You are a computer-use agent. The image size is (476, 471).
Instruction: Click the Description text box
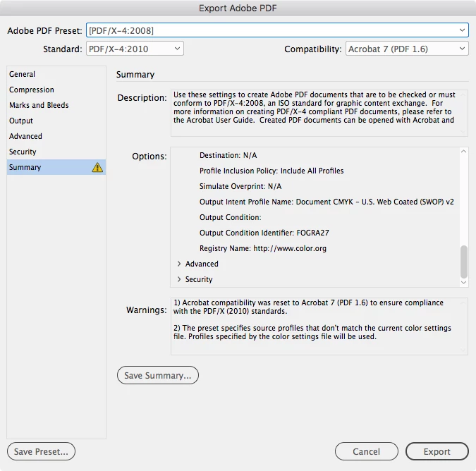click(319, 113)
